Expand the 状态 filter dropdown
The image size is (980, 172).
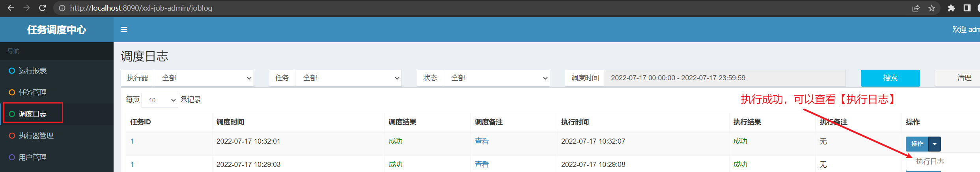click(x=496, y=78)
